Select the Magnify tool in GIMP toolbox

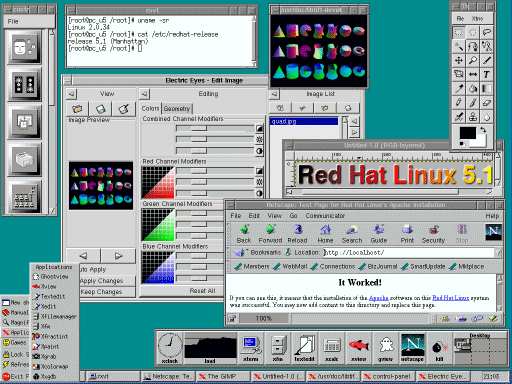coord(473,60)
